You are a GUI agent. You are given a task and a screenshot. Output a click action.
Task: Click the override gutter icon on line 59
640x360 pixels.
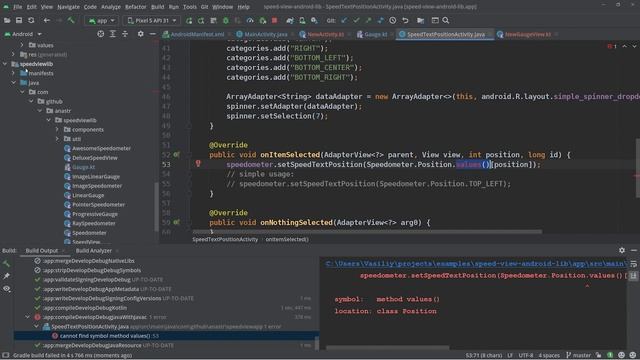pyautogui.click(x=176, y=222)
